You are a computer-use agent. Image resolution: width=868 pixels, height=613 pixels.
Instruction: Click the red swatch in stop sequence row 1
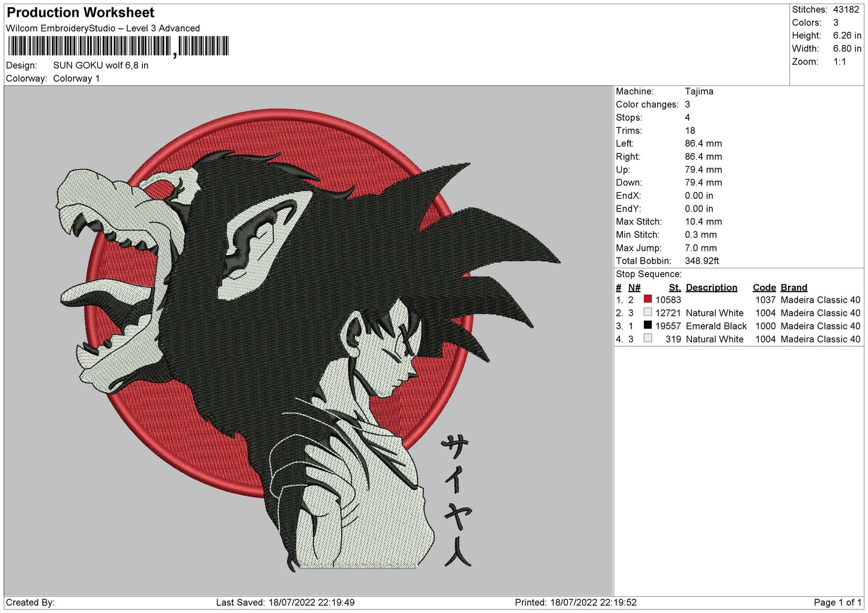pos(648,299)
